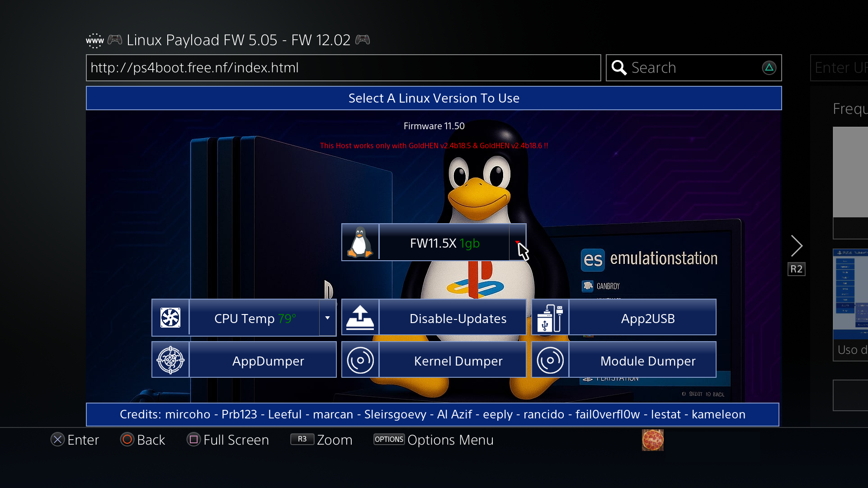Viewport: 868px width, 488px height.
Task: Launch the Module Dumper payload button
Action: pos(647,361)
